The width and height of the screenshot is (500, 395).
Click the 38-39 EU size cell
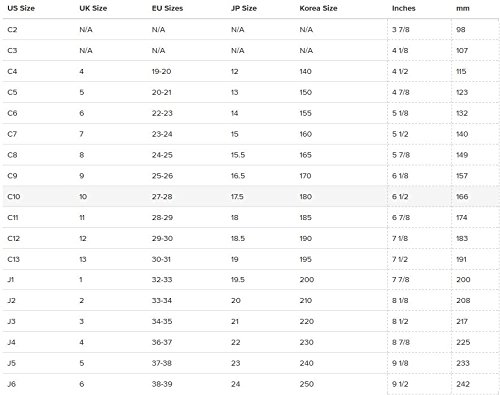pyautogui.click(x=162, y=384)
